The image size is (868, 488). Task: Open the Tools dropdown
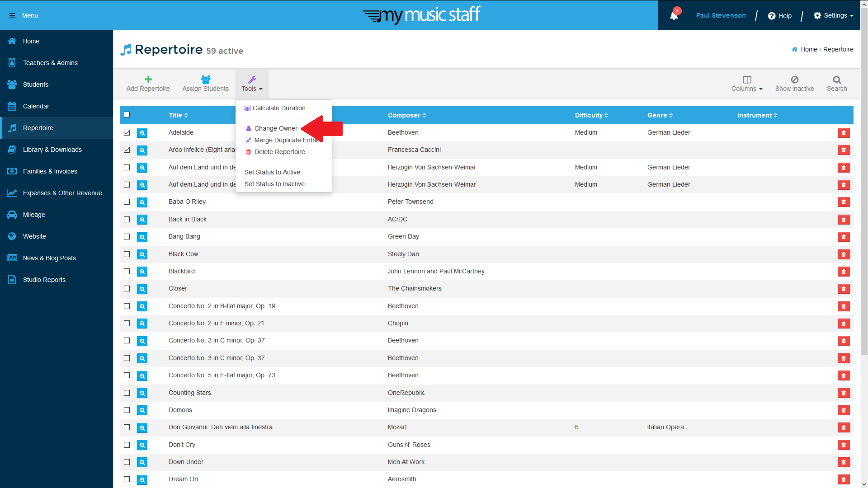(252, 84)
